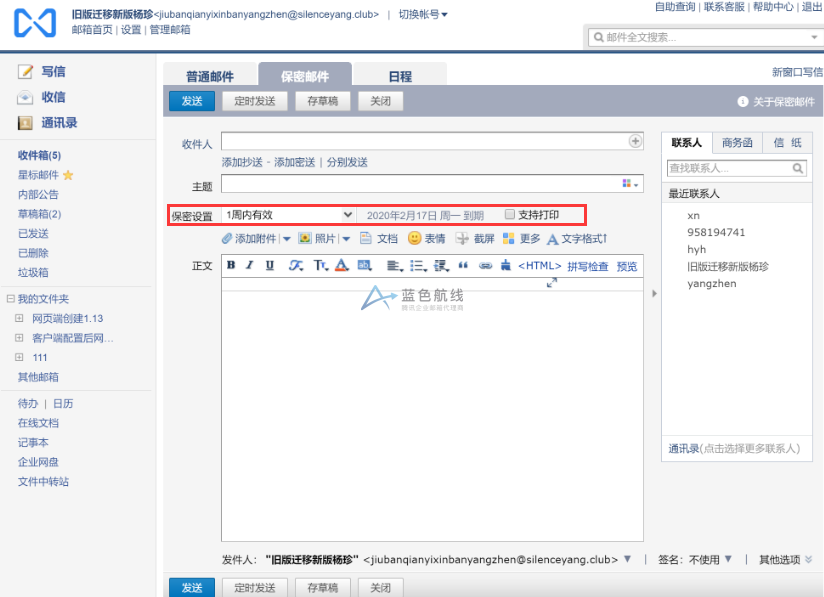Expand the 111 folder

[19, 357]
